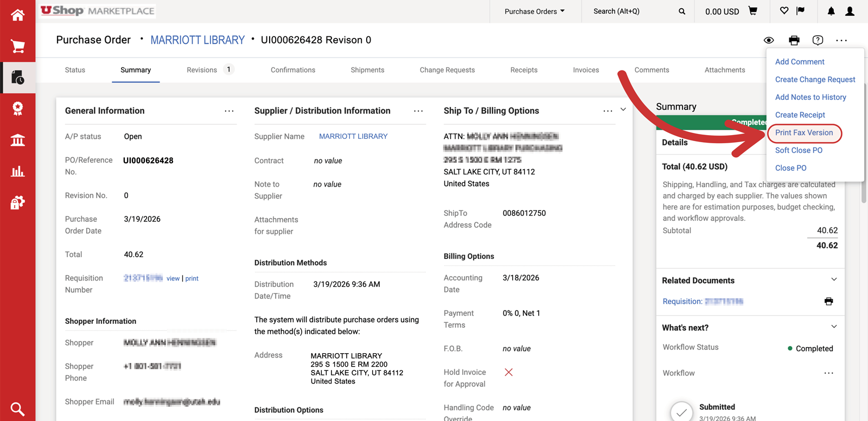Viewport: 868px width, 421px height.
Task: Open the notifications bell icon
Action: tap(831, 11)
